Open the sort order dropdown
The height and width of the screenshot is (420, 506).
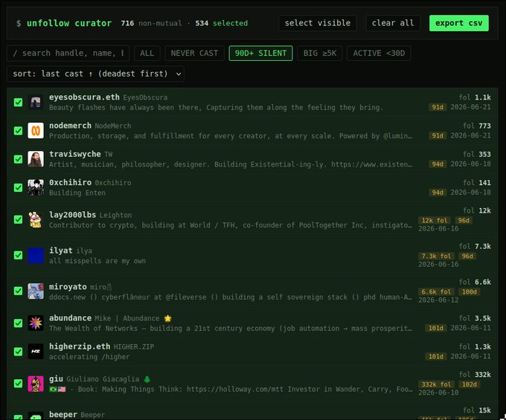[x=95, y=74]
